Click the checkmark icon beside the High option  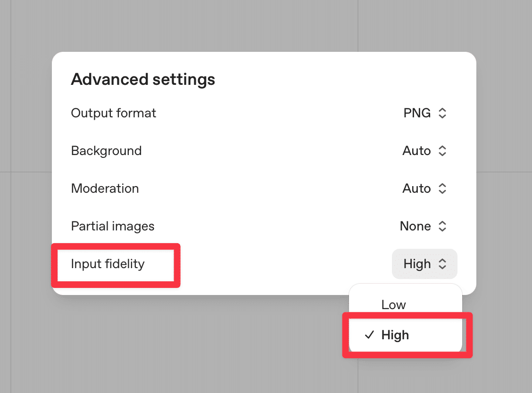click(x=369, y=335)
